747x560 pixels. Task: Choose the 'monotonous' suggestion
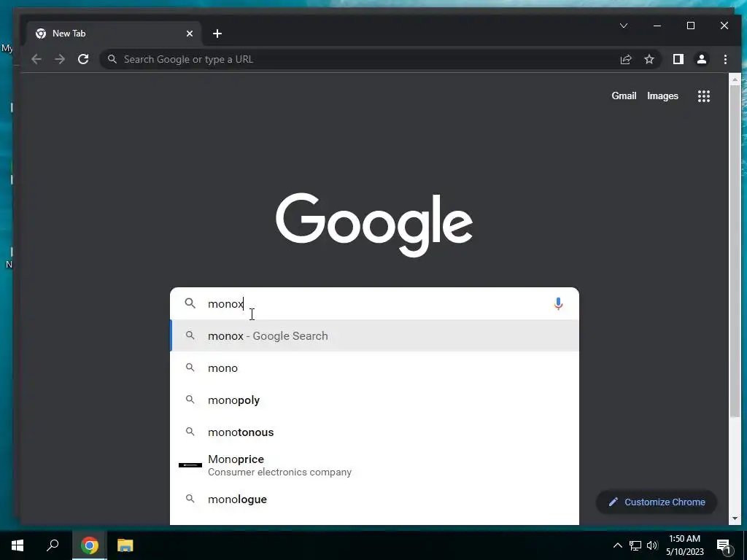point(374,432)
